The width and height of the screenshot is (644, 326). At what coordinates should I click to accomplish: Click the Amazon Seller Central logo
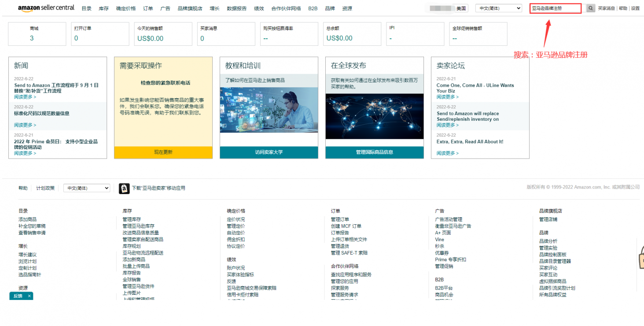46,8
